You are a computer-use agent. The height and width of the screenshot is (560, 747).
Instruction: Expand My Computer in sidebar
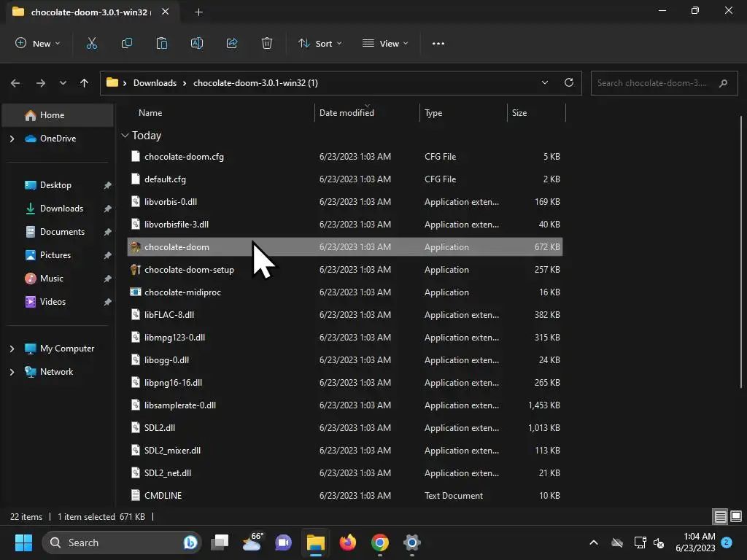pos(12,349)
